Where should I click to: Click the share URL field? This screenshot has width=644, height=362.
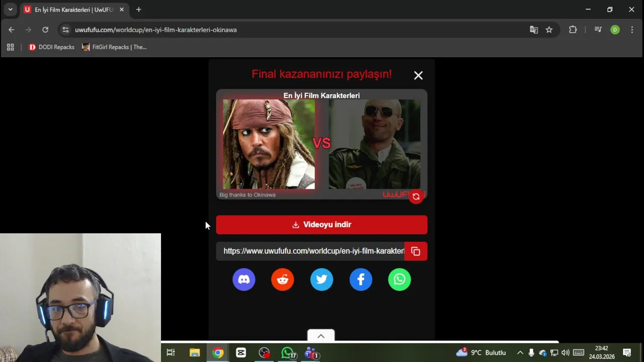[x=310, y=251]
